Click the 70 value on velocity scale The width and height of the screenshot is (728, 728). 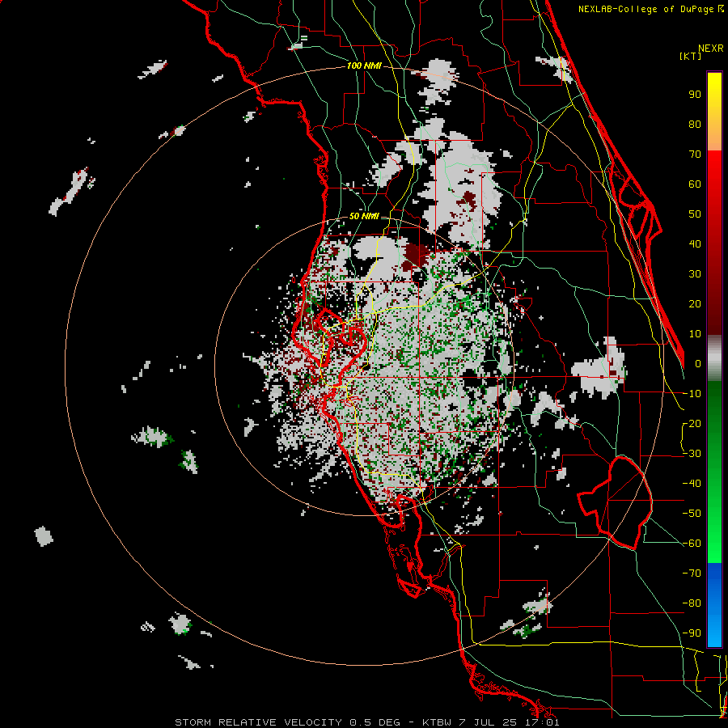click(x=695, y=154)
